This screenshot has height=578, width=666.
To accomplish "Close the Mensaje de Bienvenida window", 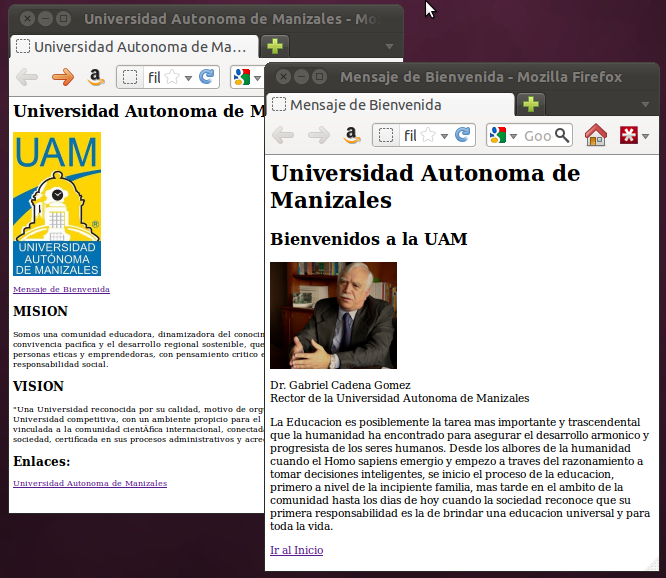I will (283, 77).
